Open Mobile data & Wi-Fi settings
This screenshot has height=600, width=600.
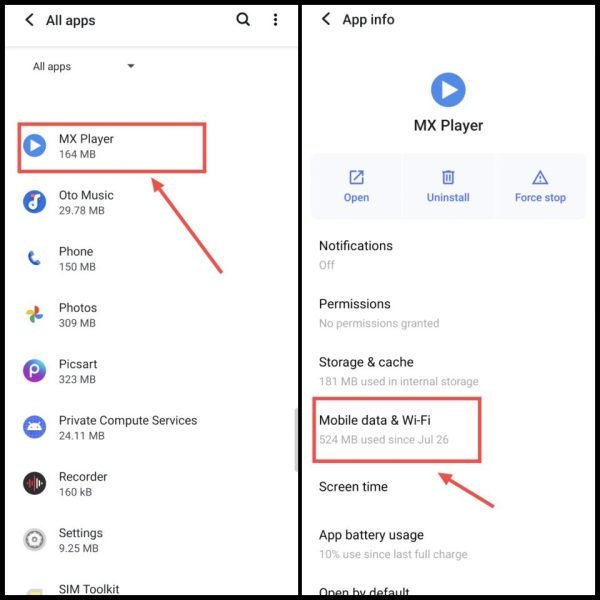tap(396, 430)
